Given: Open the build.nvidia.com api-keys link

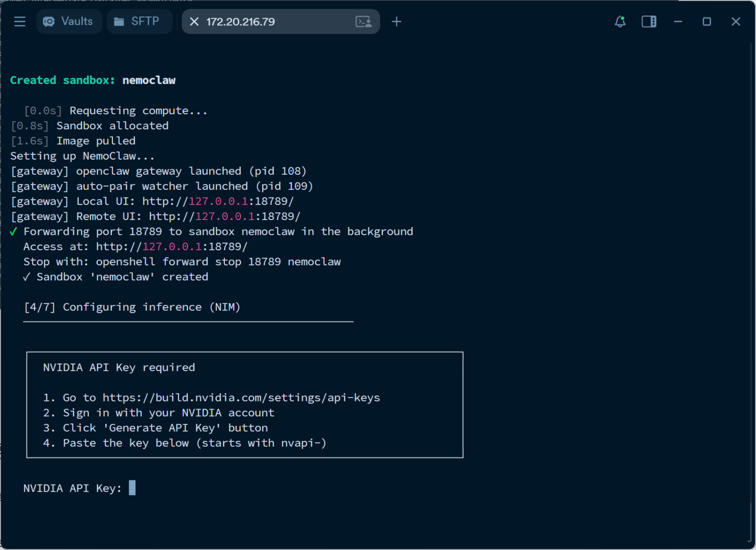Looking at the screenshot, I should (x=241, y=398).
